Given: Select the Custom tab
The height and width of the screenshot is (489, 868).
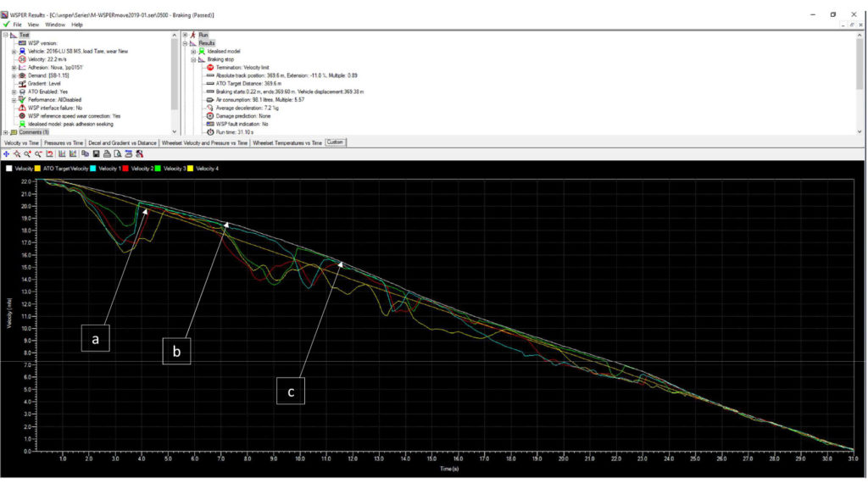Looking at the screenshot, I should pos(335,142).
